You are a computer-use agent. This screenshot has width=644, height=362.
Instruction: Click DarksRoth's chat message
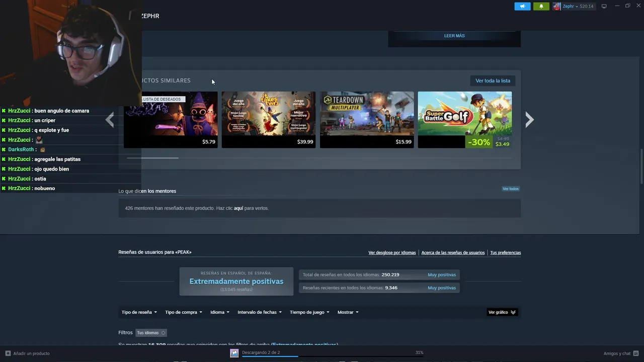[24, 149]
